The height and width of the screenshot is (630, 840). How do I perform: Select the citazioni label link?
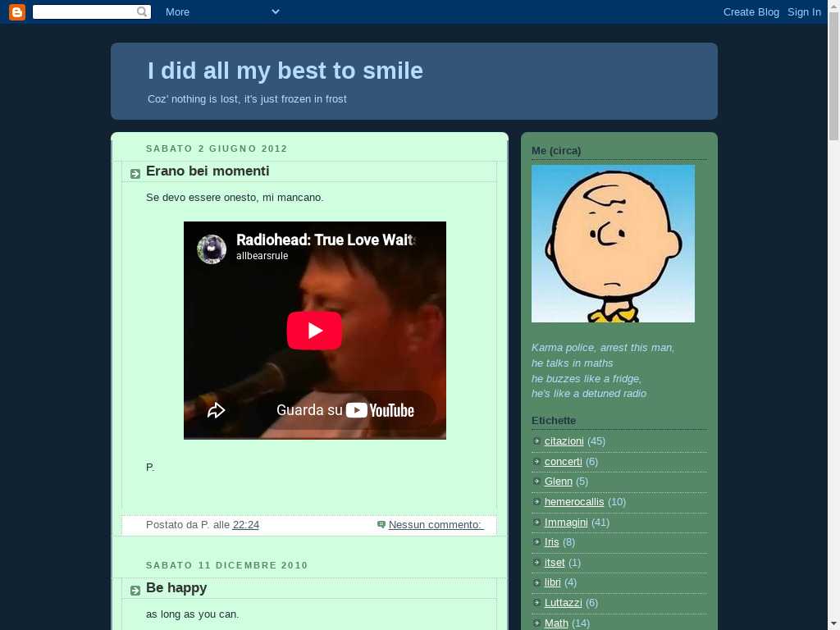click(x=564, y=441)
